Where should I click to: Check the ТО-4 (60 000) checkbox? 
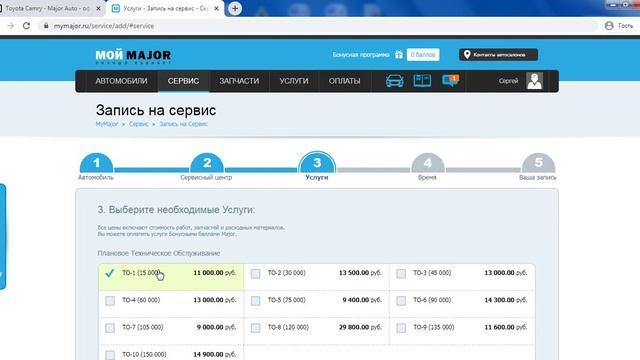(x=110, y=301)
